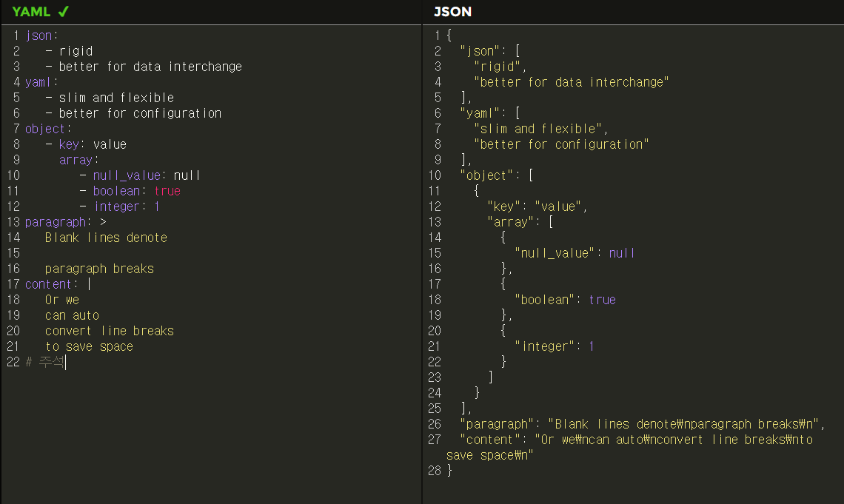This screenshot has width=844, height=504.
Task: Click '- rigid' in YAML editor
Action: pos(69,51)
